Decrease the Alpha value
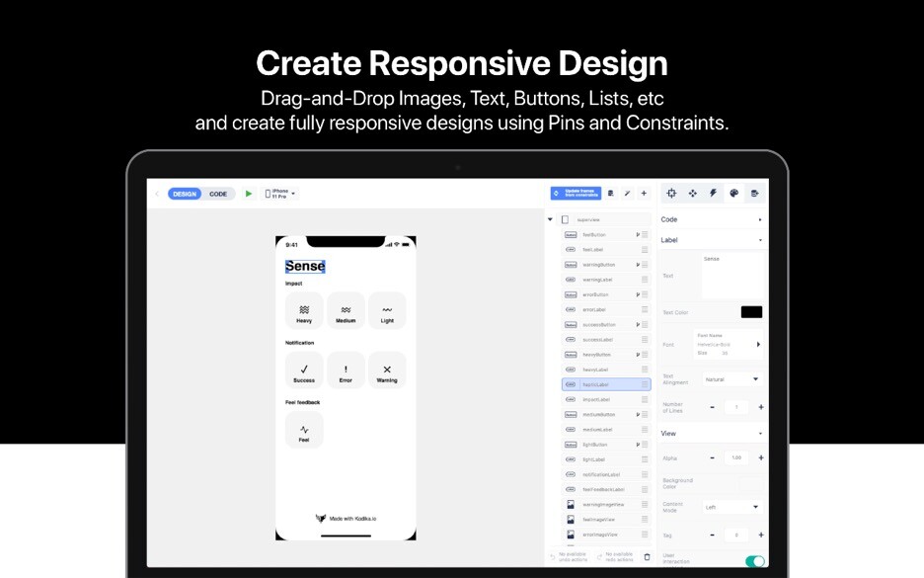Viewport: 924px width, 578px height. point(713,457)
